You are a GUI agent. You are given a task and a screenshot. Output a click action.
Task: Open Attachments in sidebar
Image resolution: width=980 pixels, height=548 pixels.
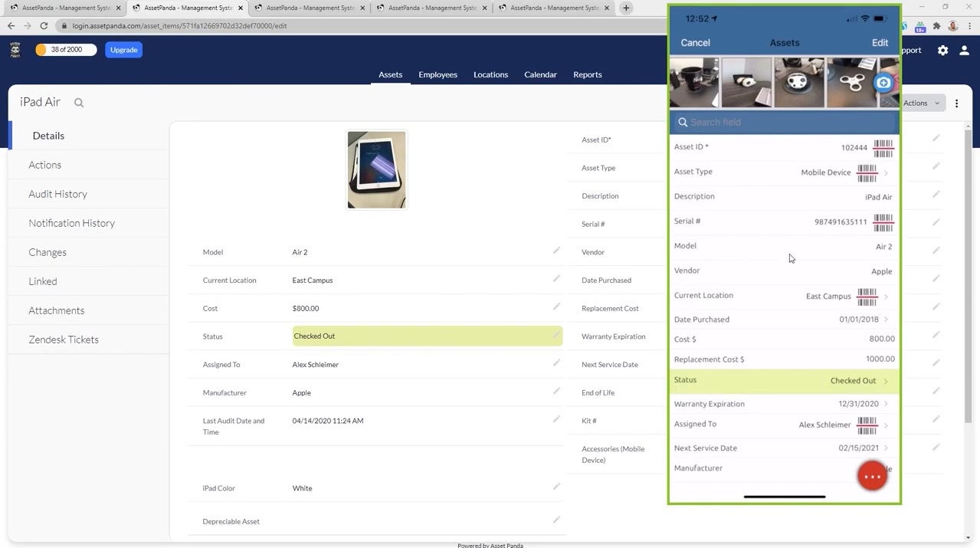click(88, 310)
